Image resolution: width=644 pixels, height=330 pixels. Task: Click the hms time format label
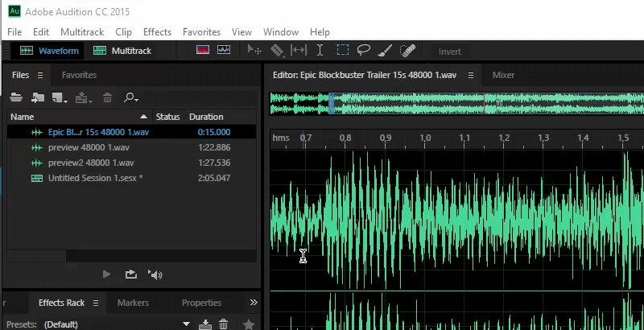[281, 138]
